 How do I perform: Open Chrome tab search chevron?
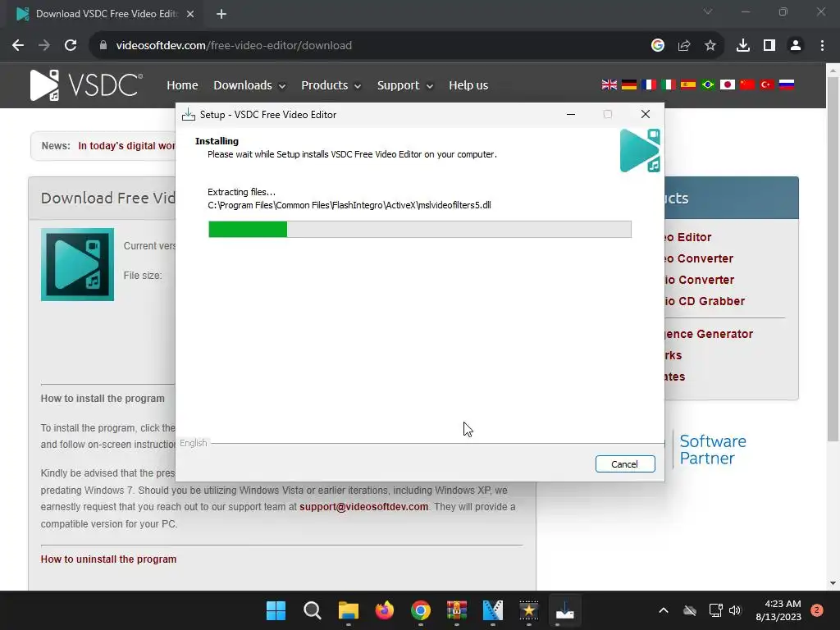pyautogui.click(x=708, y=11)
